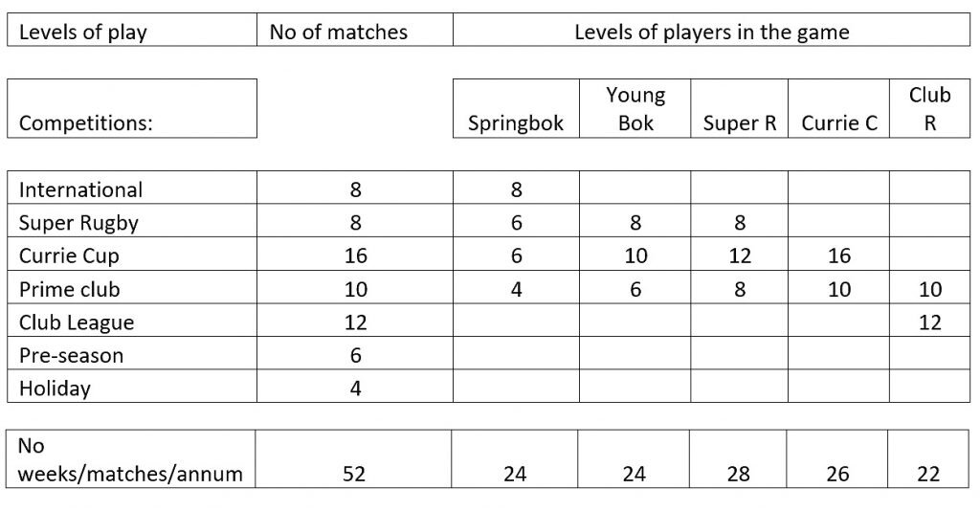Click the 'No weeks/matches/annum' label cell
This screenshot has width=980, height=511.
tap(130, 458)
